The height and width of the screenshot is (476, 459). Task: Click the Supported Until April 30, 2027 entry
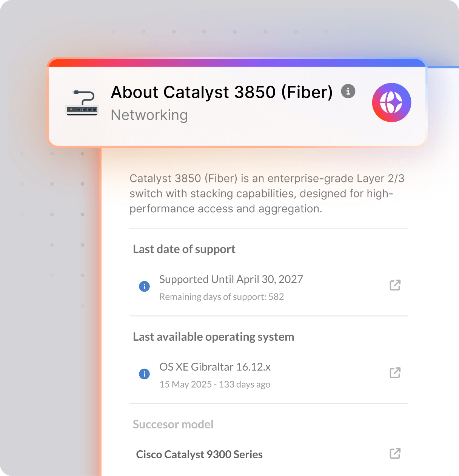231,279
